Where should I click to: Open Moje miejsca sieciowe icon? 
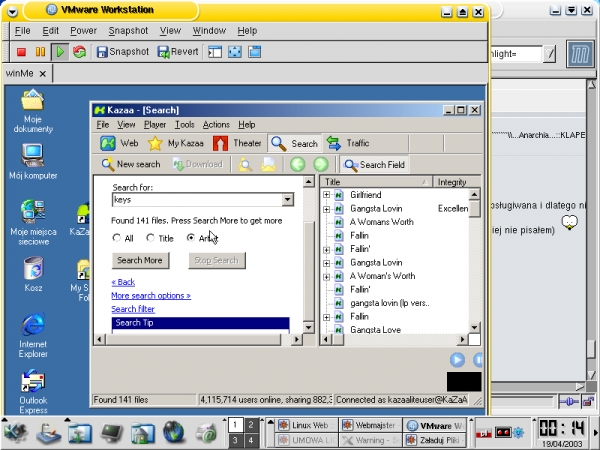33,222
